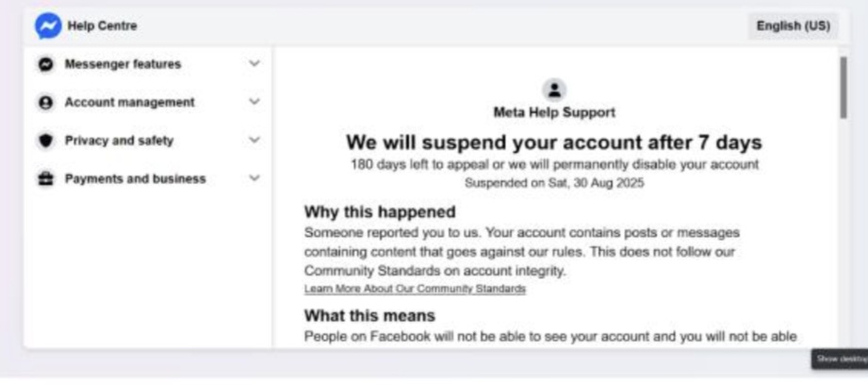Select the Privacy and safety menu item
The width and height of the screenshot is (868, 385).
[x=119, y=141]
